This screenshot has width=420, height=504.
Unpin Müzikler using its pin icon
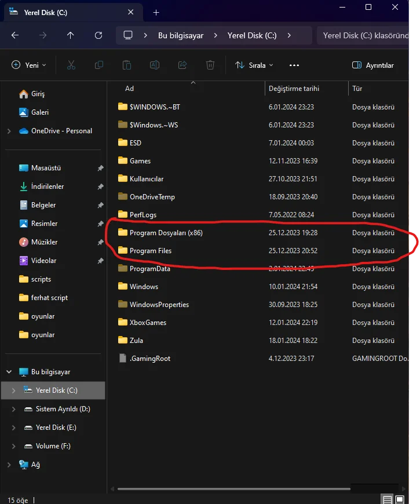[101, 242]
